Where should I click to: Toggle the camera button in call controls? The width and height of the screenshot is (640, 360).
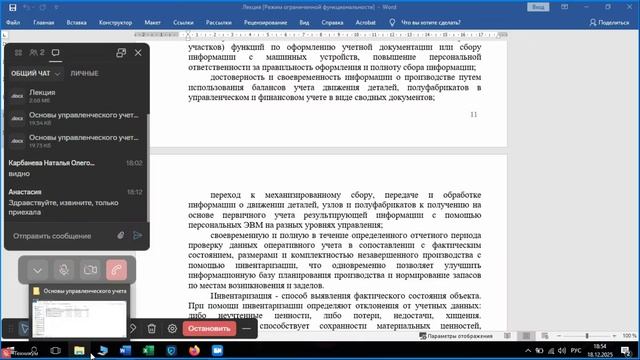(90, 270)
